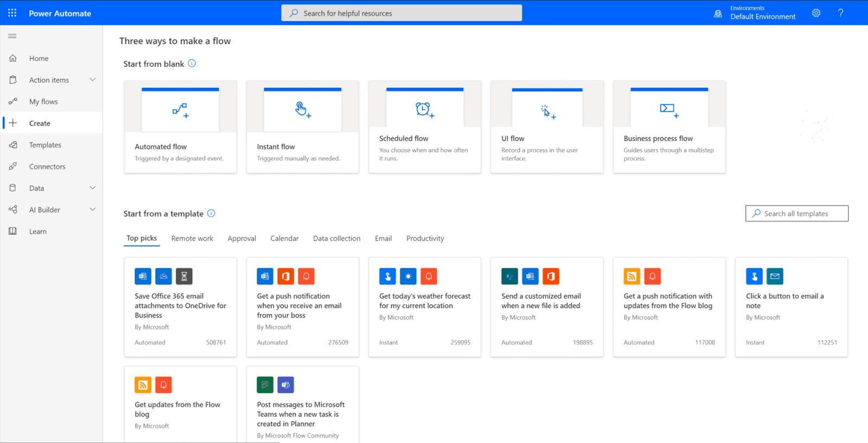
Task: Click the My flows icon
Action: click(13, 102)
